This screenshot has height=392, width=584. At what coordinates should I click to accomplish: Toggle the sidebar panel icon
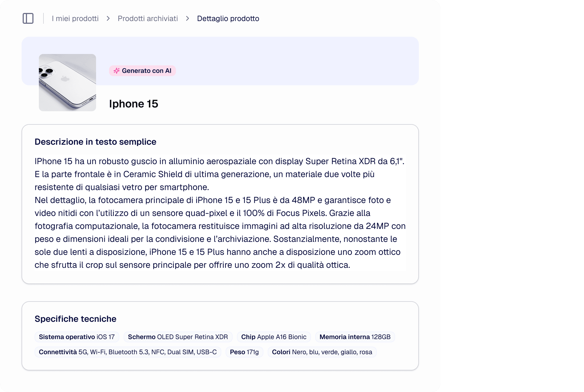(x=28, y=19)
